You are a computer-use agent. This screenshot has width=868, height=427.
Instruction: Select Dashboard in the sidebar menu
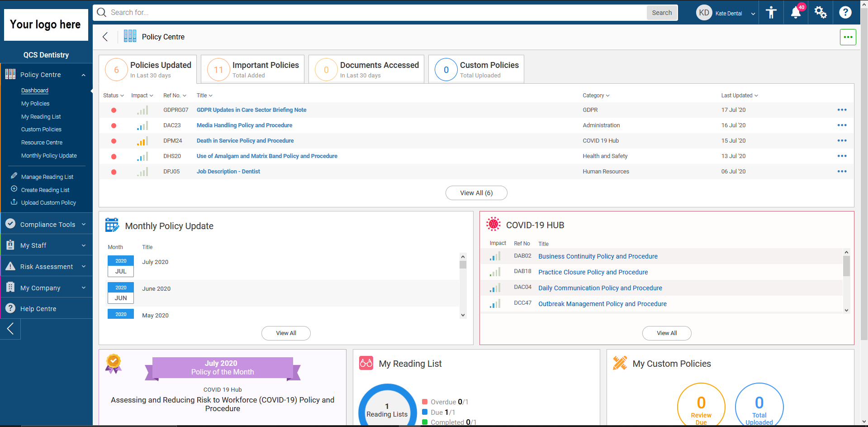[35, 90]
